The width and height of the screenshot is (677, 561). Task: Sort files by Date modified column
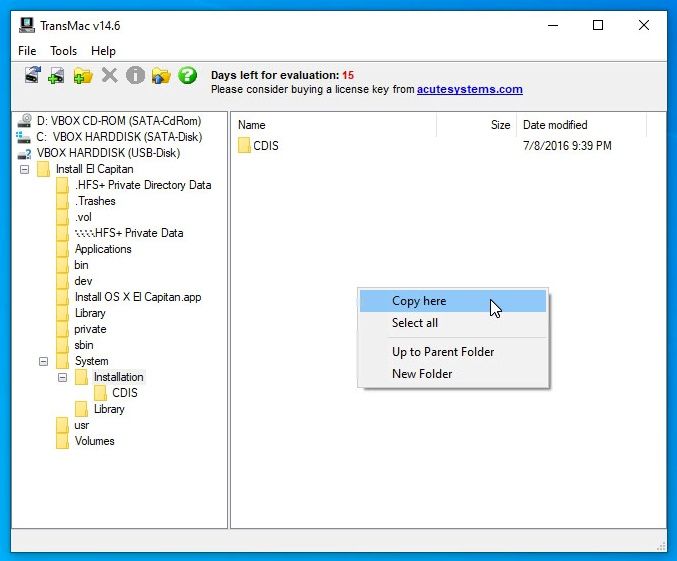click(555, 125)
